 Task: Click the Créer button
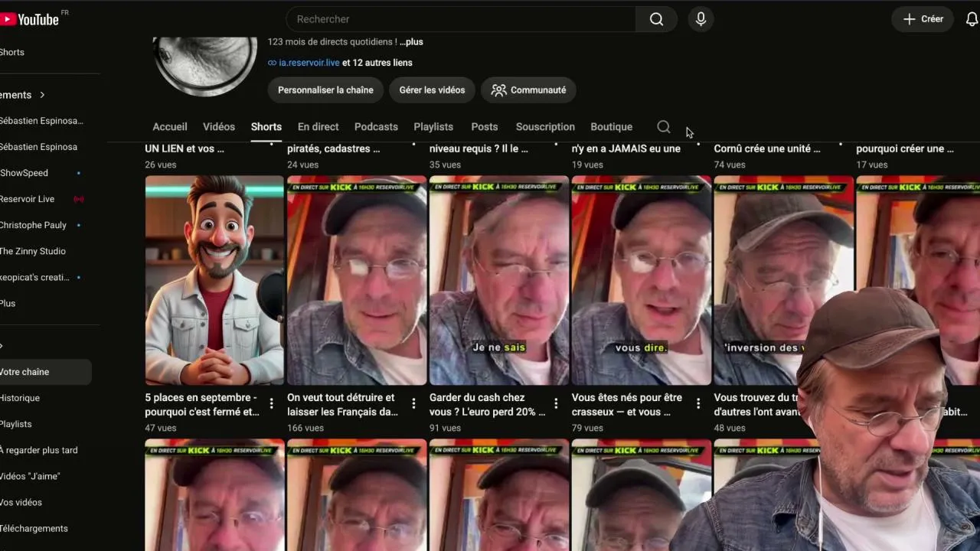coord(923,19)
